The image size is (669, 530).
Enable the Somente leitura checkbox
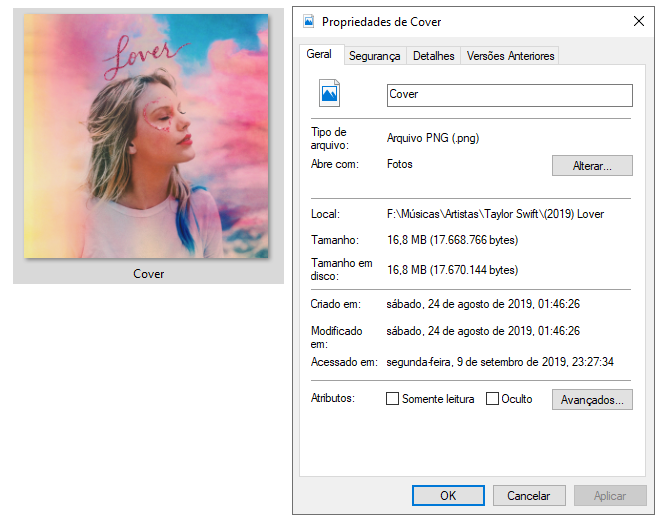coord(392,399)
